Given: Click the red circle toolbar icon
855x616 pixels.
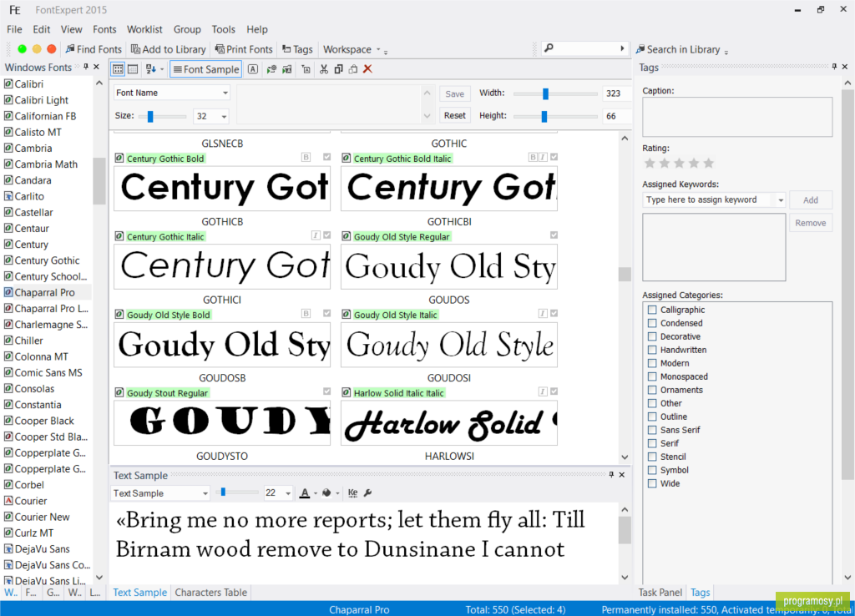Looking at the screenshot, I should coord(52,49).
